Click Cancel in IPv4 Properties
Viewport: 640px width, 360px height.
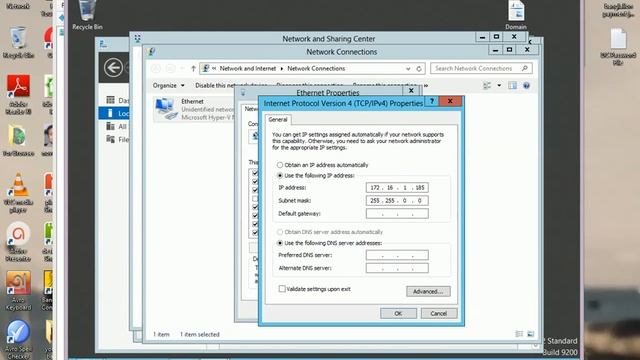point(439,313)
